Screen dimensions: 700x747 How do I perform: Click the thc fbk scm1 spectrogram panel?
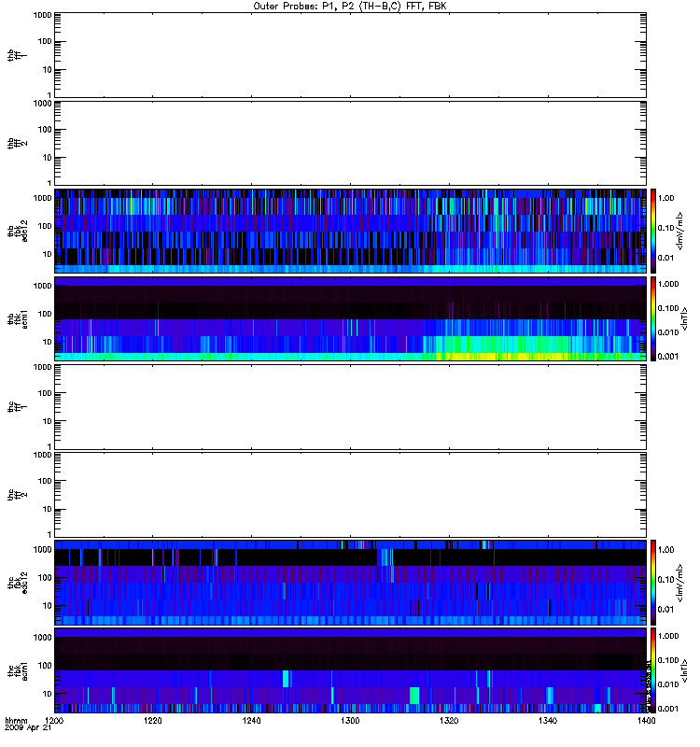[351, 670]
